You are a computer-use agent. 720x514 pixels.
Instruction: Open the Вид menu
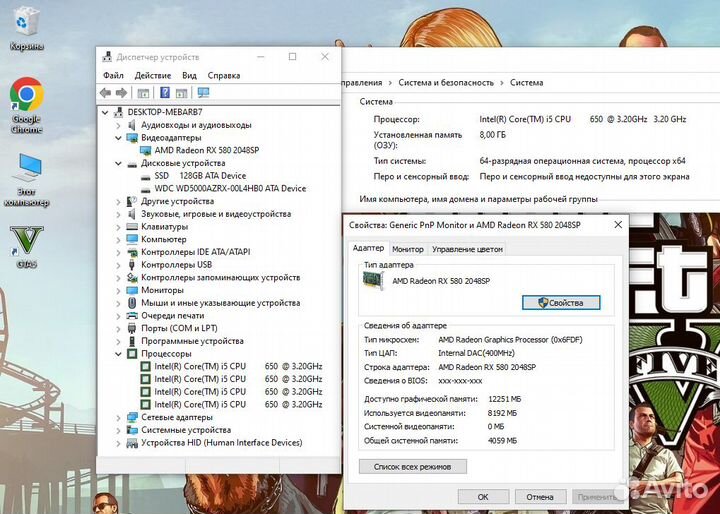click(x=189, y=75)
